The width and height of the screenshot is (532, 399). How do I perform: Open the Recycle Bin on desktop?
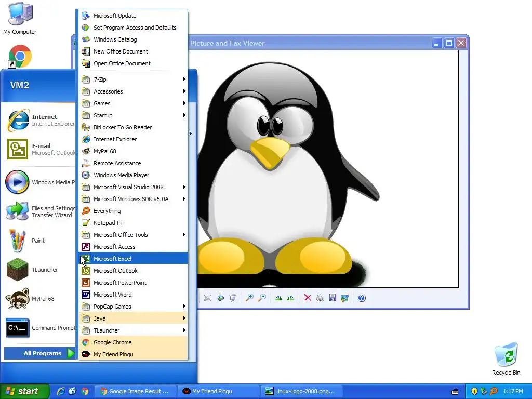point(506,358)
